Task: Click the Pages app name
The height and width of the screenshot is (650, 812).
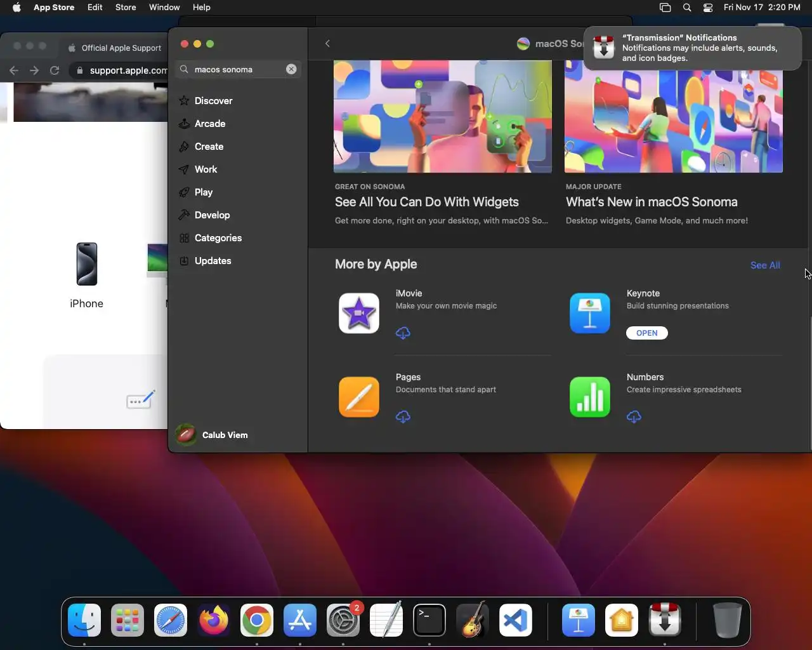Action: point(408,377)
